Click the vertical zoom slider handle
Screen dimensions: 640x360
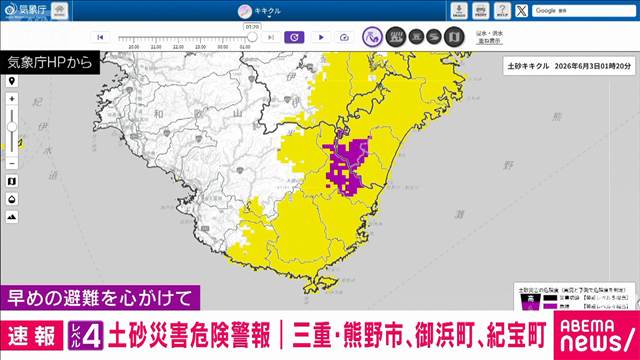(x=12, y=127)
